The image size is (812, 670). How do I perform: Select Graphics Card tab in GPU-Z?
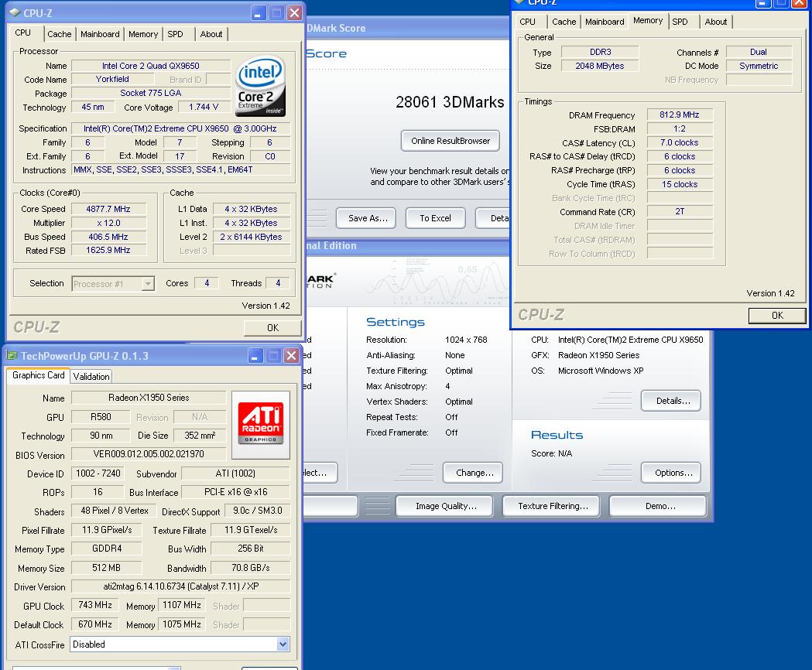click(39, 375)
